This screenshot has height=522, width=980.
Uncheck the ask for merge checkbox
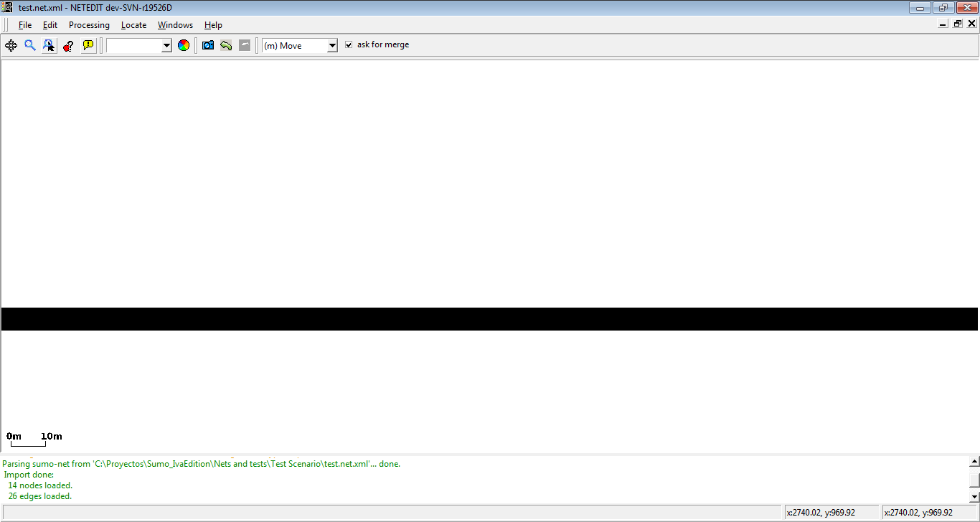click(349, 44)
